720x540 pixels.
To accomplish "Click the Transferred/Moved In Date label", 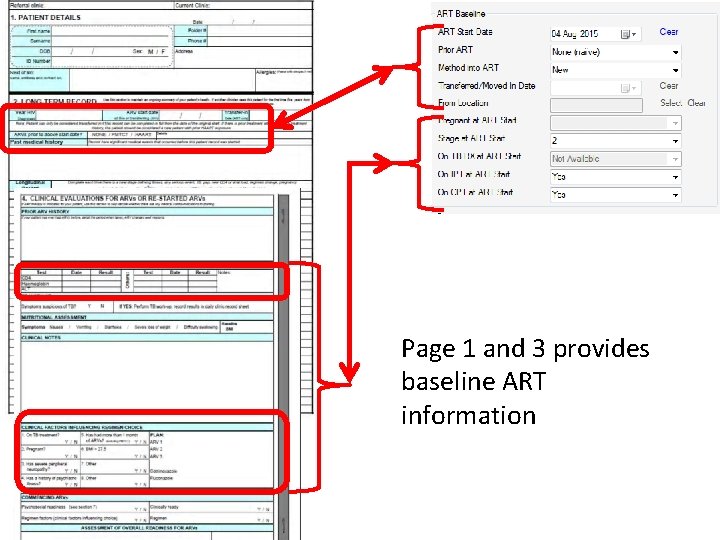I will click(487, 85).
